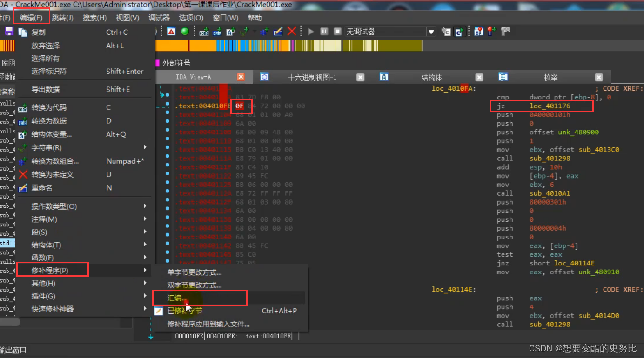Click the add breakpoint traffic-light icon
The height and width of the screenshot is (358, 644).
491,32
